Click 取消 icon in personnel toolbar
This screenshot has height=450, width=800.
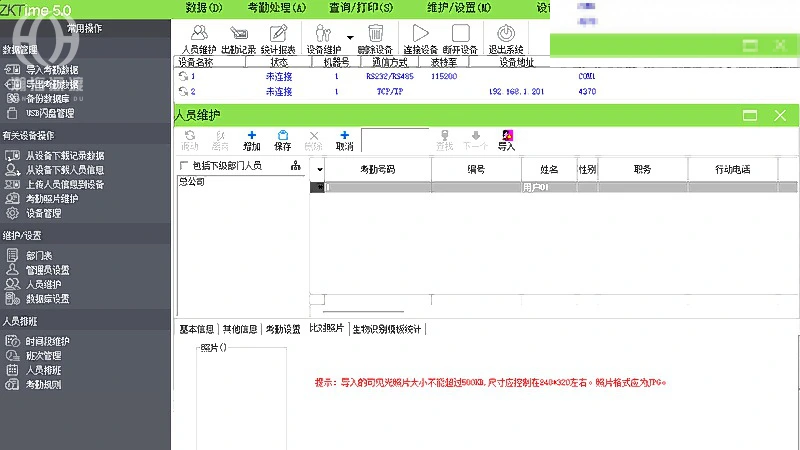(344, 141)
